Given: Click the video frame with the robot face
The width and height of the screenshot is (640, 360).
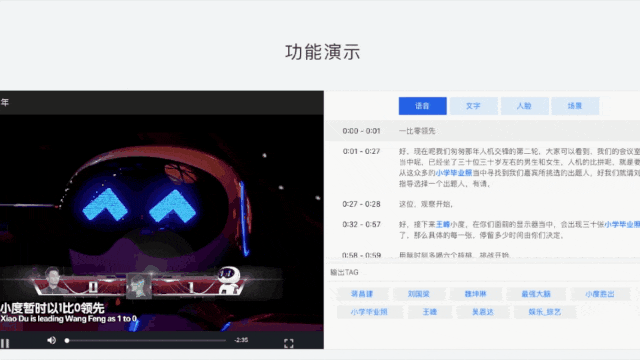Looking at the screenshot, I should coord(162,222).
